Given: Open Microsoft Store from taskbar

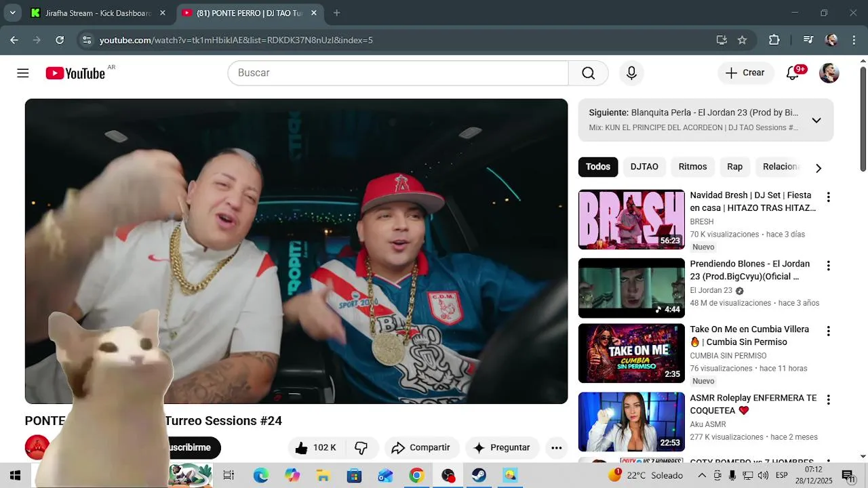Looking at the screenshot, I should click(354, 476).
